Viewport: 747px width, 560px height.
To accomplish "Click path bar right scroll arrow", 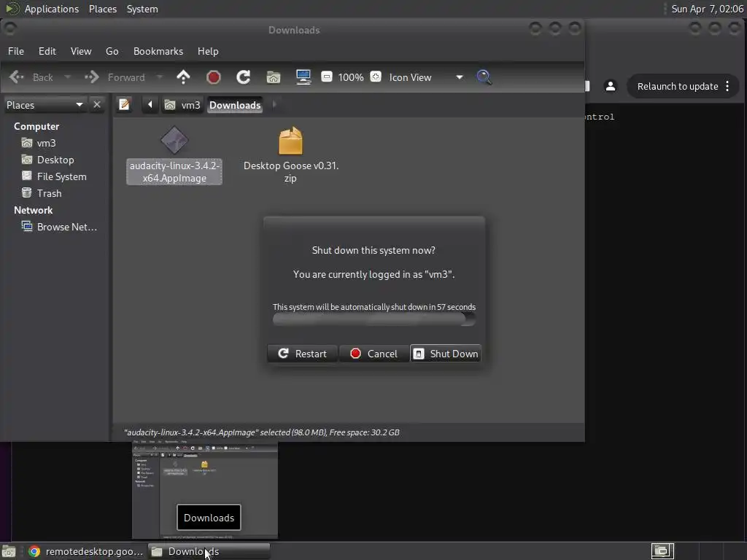I will 274,104.
